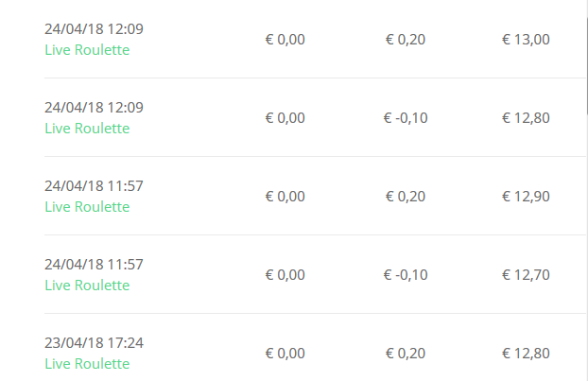
Task: Click € 12,80 balance in the 24/04/18 12:09 row
Action: 526,118
